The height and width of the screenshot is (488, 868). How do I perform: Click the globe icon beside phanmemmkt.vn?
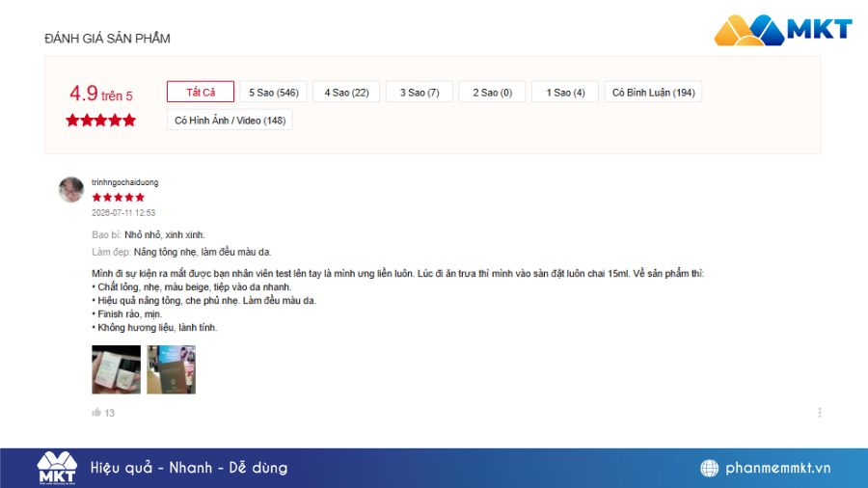click(709, 468)
